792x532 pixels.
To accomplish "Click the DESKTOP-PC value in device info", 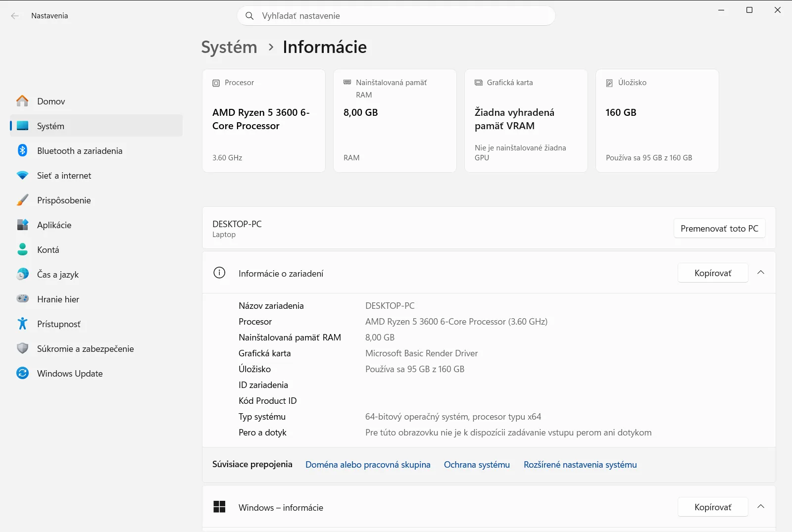I will [x=390, y=306].
